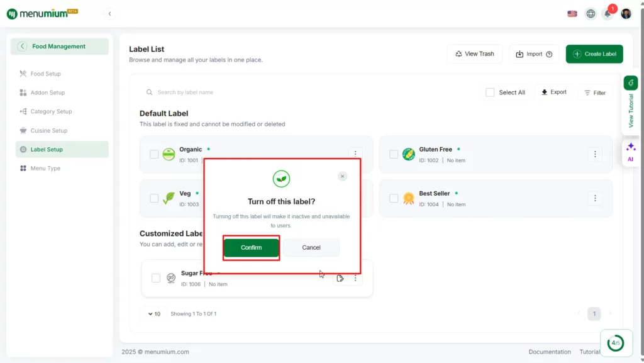The width and height of the screenshot is (644, 363).
Task: Open Category Setup in sidebar
Action: point(51,112)
